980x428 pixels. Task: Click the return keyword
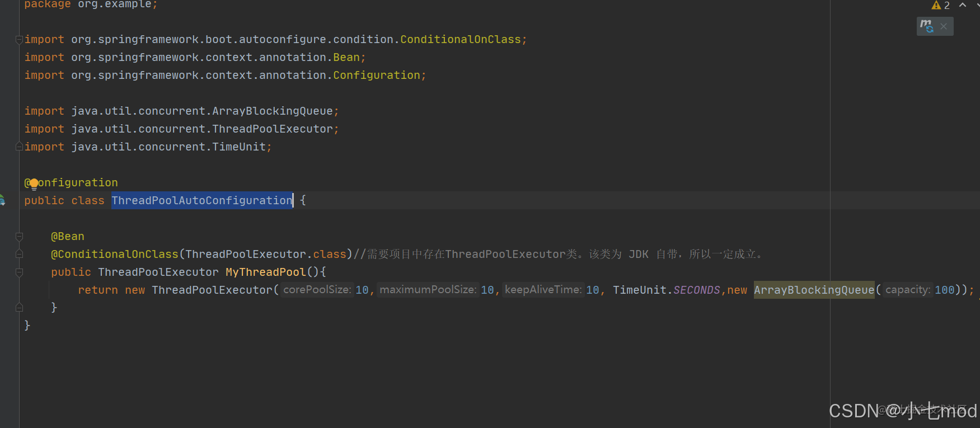coord(98,290)
